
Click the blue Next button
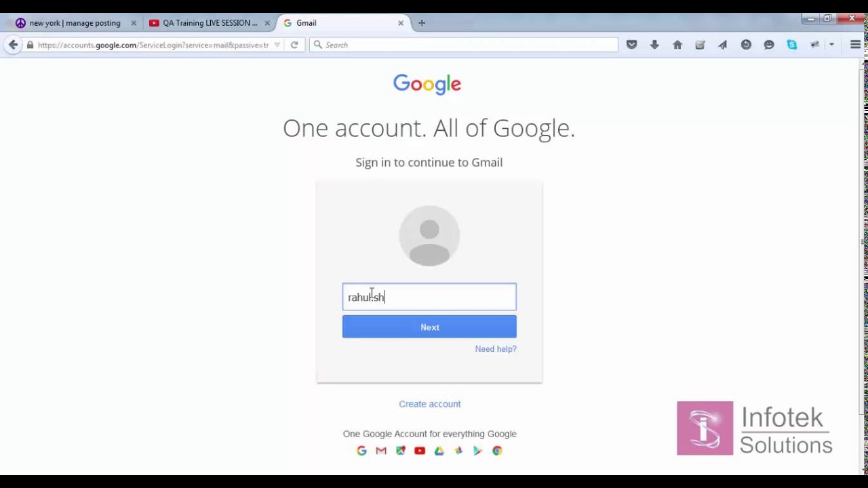coord(429,327)
